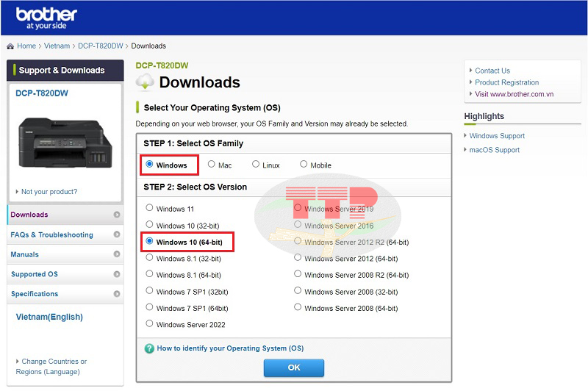Click the Visit www.brother.com.vn link
Viewport: 588px width, 391px height.
[514, 94]
